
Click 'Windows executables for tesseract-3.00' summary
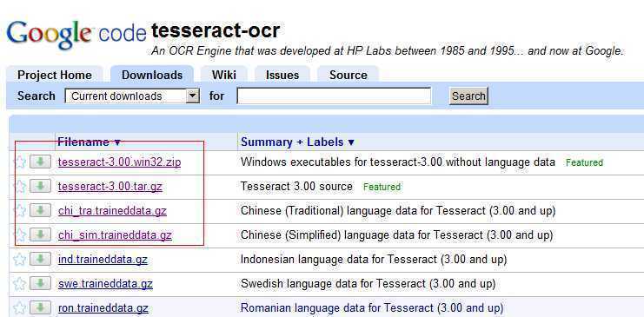click(397, 162)
